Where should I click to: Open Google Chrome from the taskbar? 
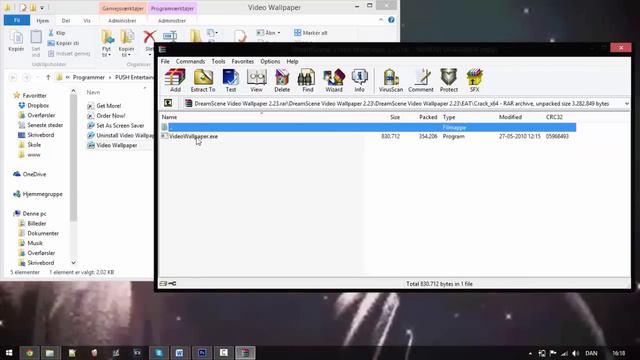pyautogui.click(x=29, y=353)
